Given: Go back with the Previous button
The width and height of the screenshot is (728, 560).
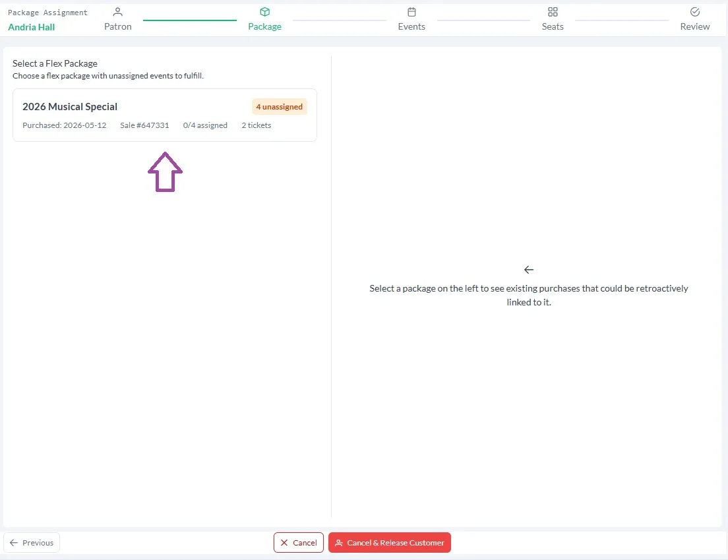Looking at the screenshot, I should tap(32, 542).
